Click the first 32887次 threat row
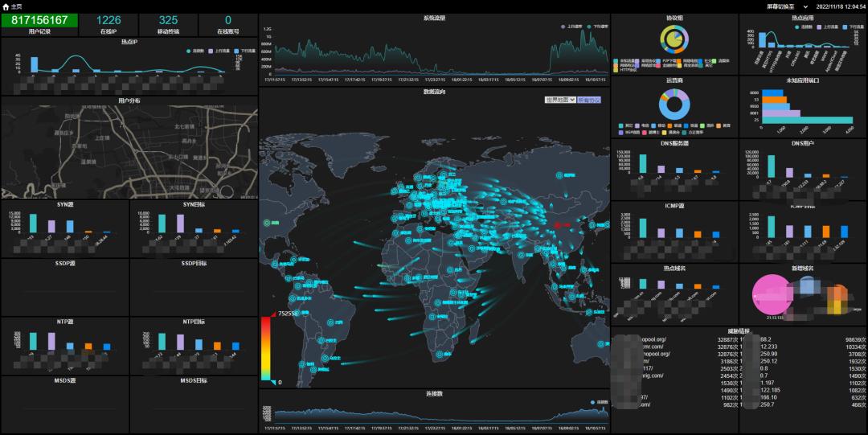868x435 pixels. tap(675, 339)
